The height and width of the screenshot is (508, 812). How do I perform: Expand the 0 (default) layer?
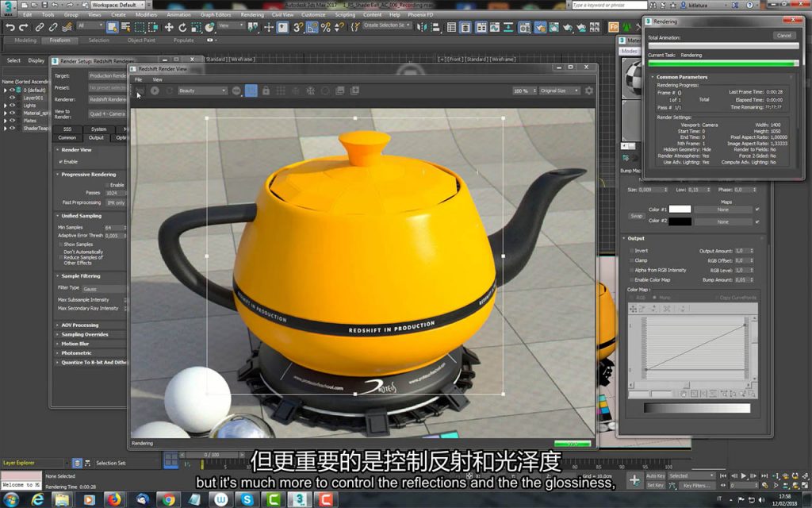[x=6, y=90]
